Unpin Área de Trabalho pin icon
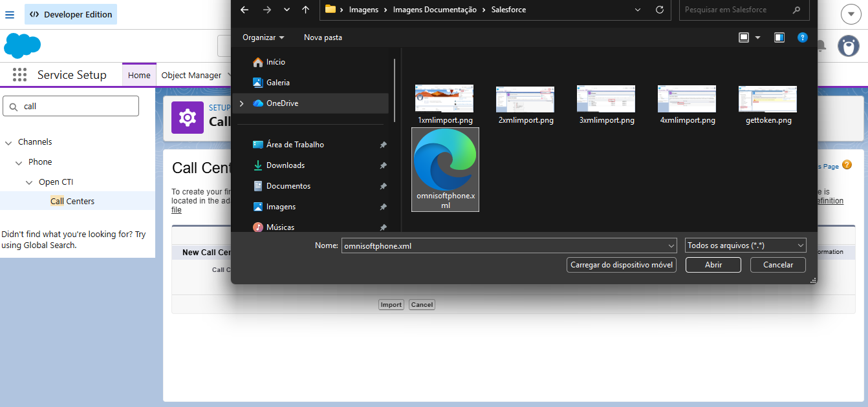Image resolution: width=868 pixels, height=407 pixels. (383, 145)
